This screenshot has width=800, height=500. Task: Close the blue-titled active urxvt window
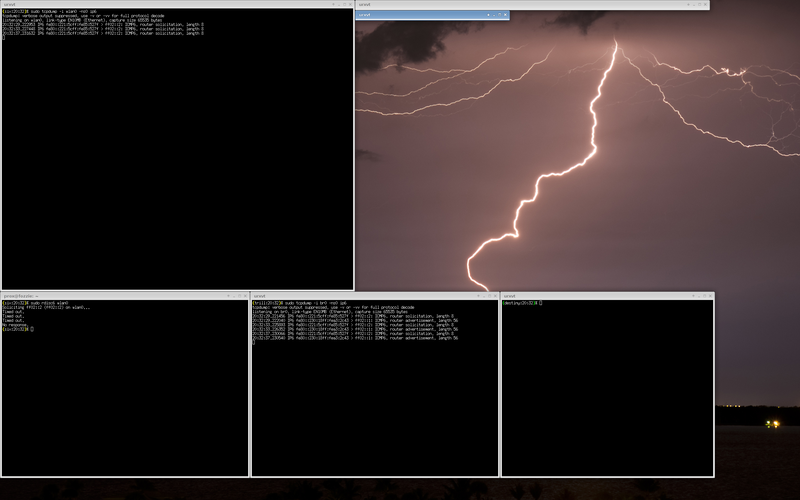click(505, 15)
